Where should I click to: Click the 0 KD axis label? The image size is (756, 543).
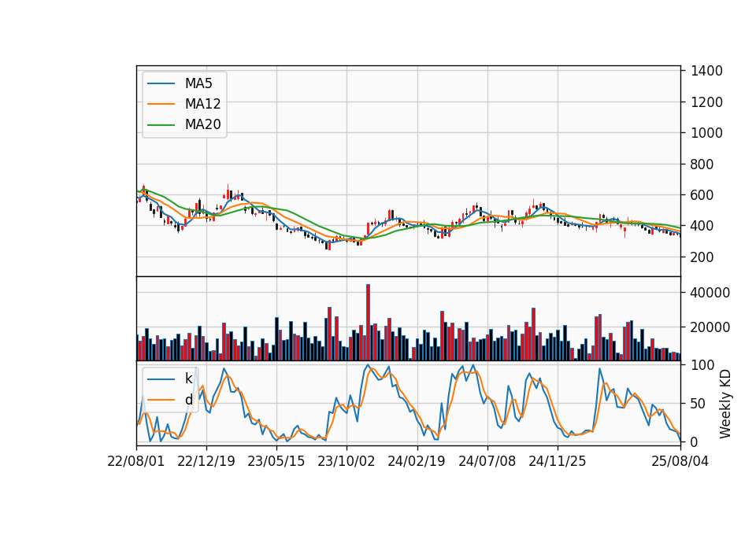click(x=695, y=441)
